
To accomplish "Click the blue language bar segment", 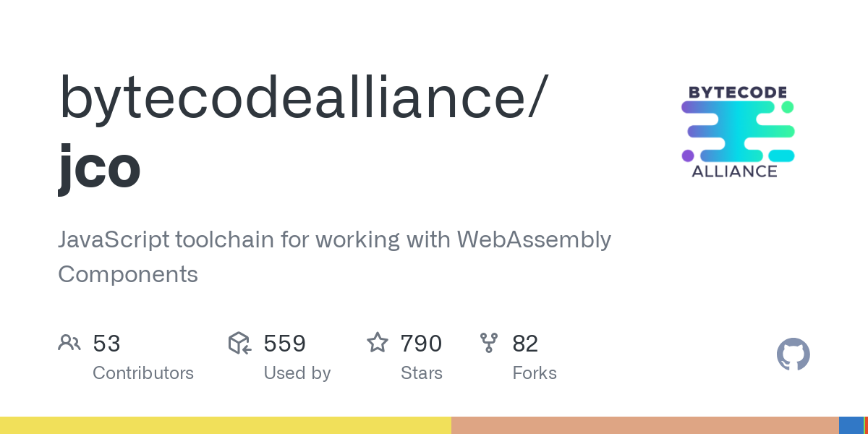I will tap(851, 425).
